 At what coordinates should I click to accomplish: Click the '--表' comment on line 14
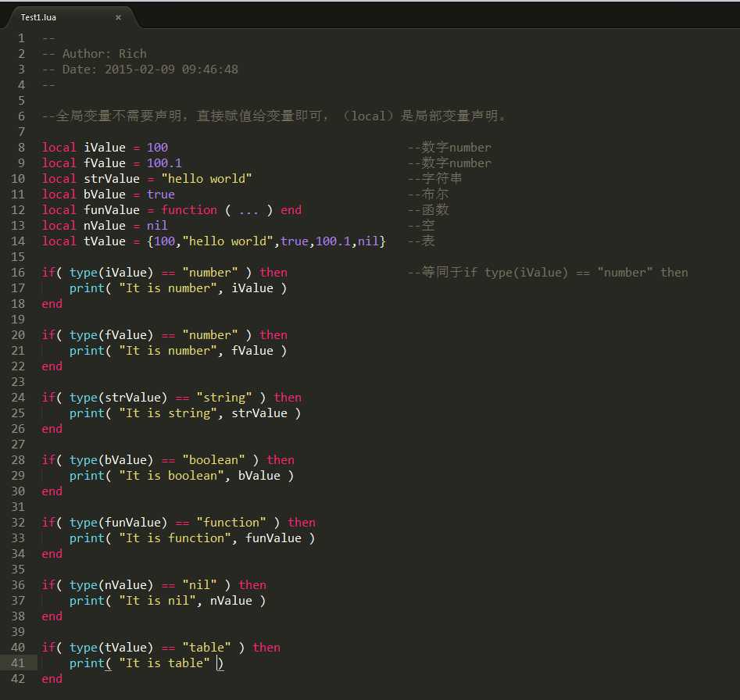pyautogui.click(x=421, y=241)
